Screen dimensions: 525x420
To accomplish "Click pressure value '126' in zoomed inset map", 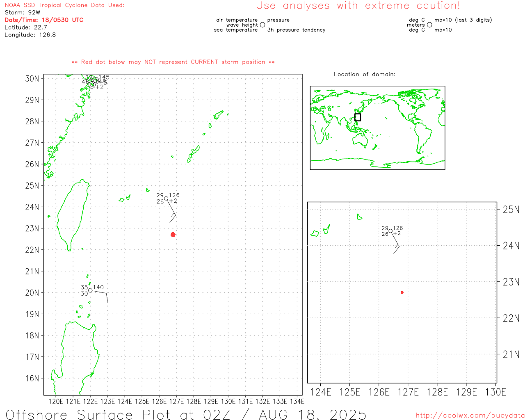I will point(398,228).
